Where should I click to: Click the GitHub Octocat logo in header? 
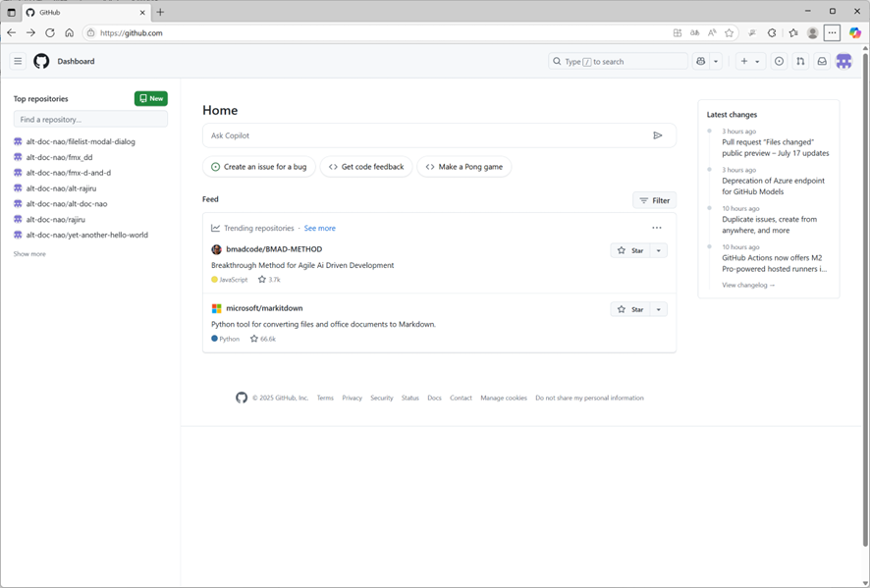pyautogui.click(x=41, y=61)
